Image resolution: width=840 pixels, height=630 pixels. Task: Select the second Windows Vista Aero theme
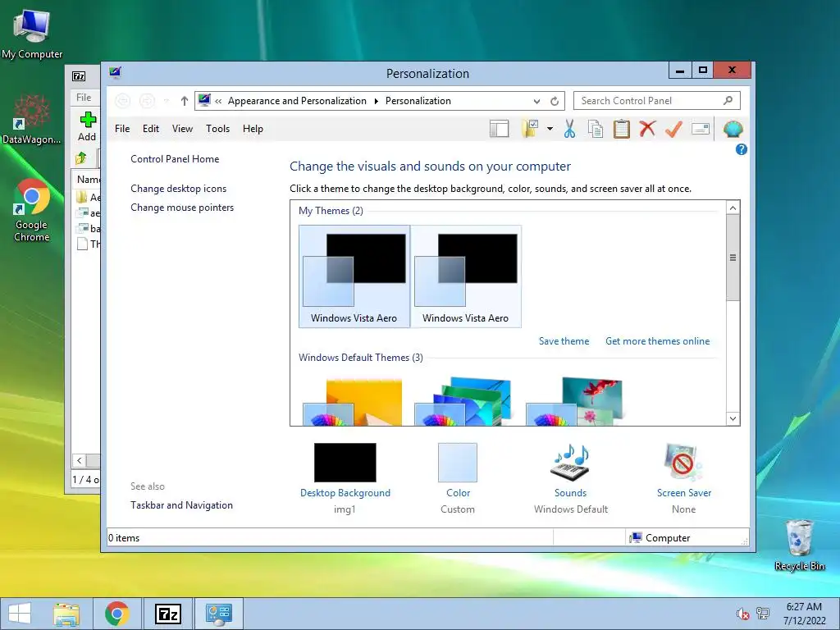[x=466, y=276]
